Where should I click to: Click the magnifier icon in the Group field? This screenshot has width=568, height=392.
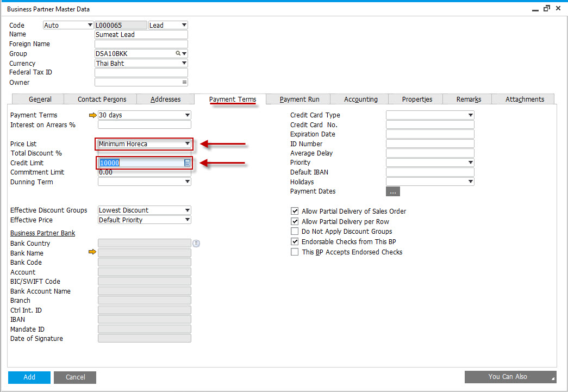click(x=178, y=53)
